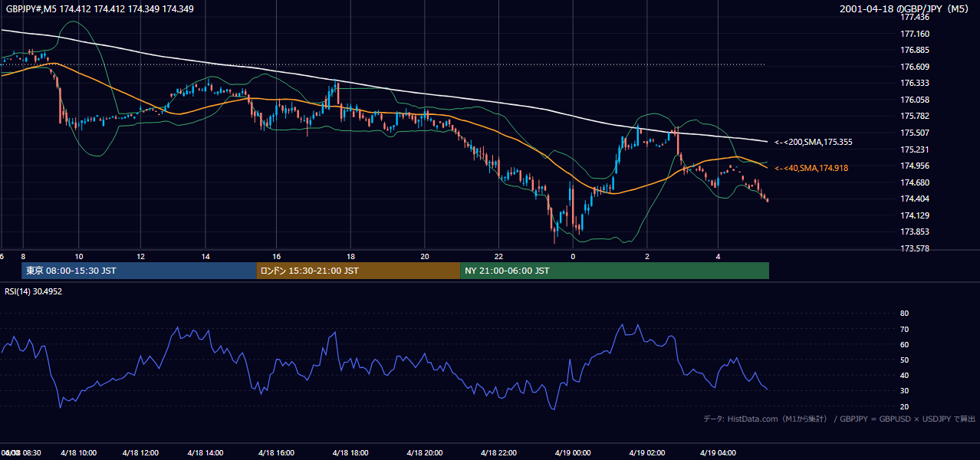Click the RSI 40 level label
This screenshot has width=980, height=460.
[x=904, y=375]
